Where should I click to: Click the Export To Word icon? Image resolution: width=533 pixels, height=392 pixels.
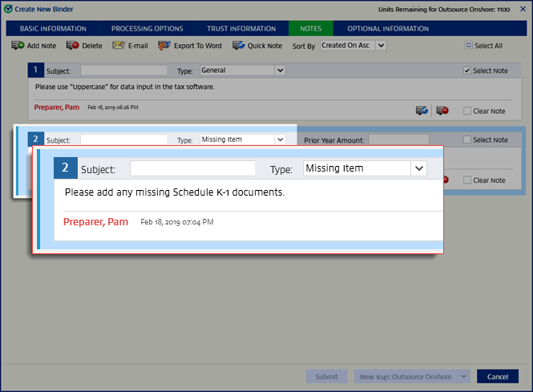[164, 46]
